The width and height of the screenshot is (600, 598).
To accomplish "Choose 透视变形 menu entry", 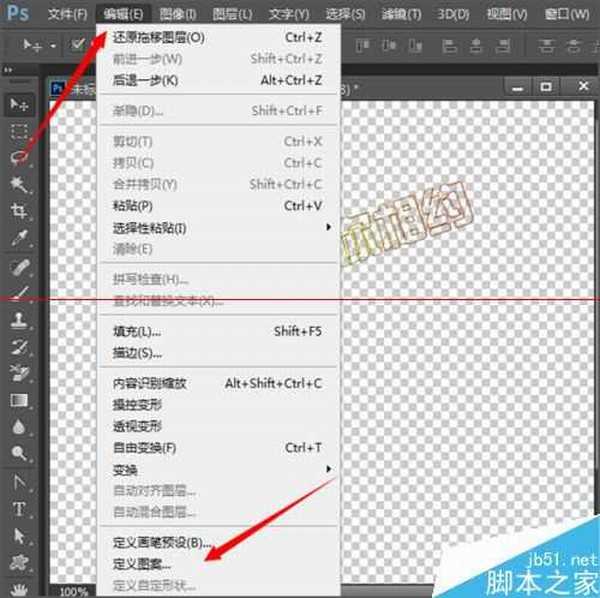I will pyautogui.click(x=218, y=426).
